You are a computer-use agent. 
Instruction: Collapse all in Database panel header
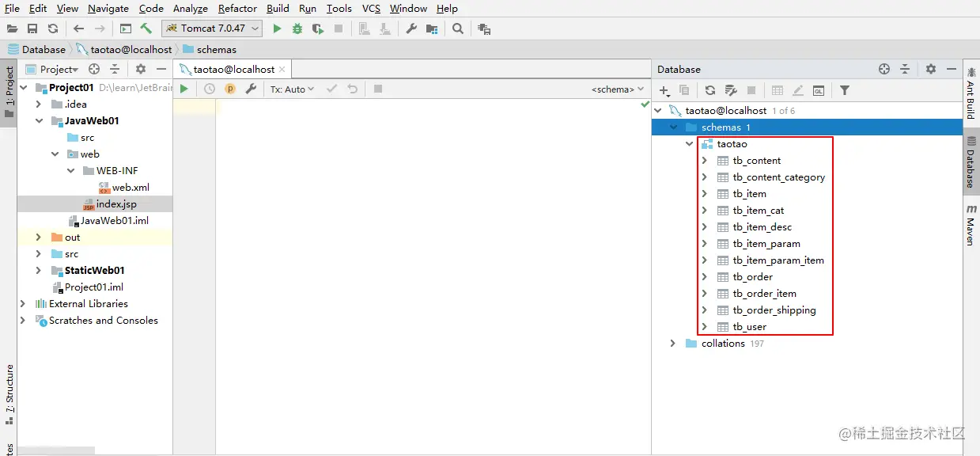pos(905,69)
